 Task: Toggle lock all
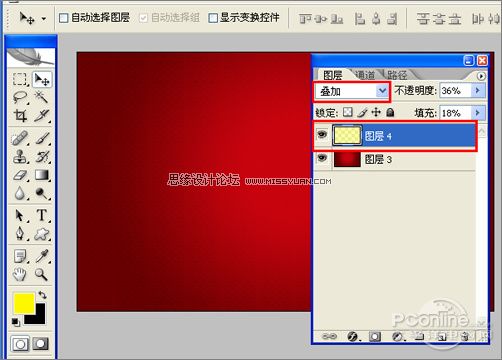pos(390,112)
